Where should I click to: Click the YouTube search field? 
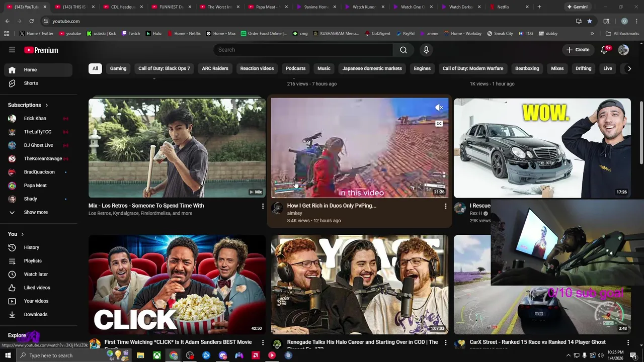tap(303, 50)
